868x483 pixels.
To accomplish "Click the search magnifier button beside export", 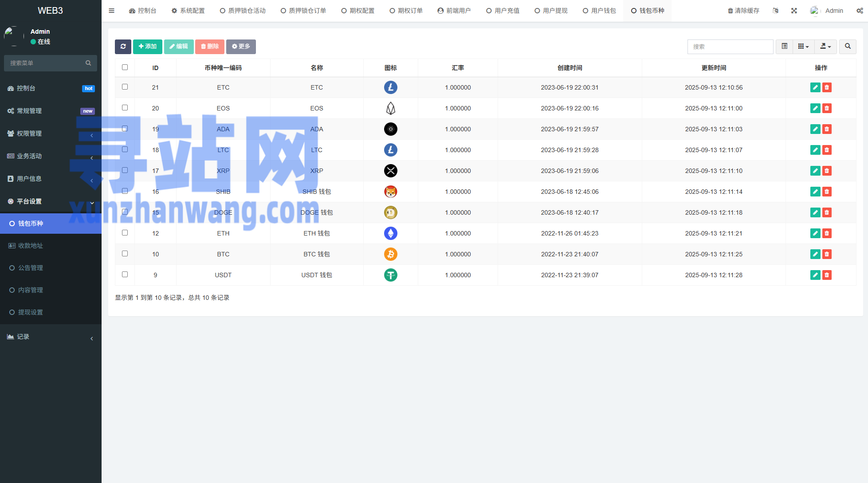I will pyautogui.click(x=848, y=47).
